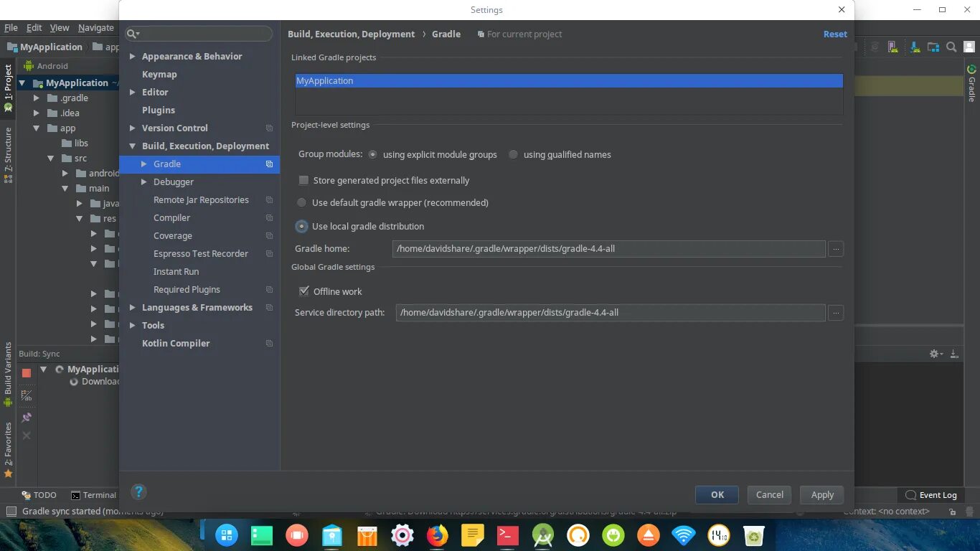Open the File menu
980x551 pixels.
pyautogui.click(x=11, y=27)
